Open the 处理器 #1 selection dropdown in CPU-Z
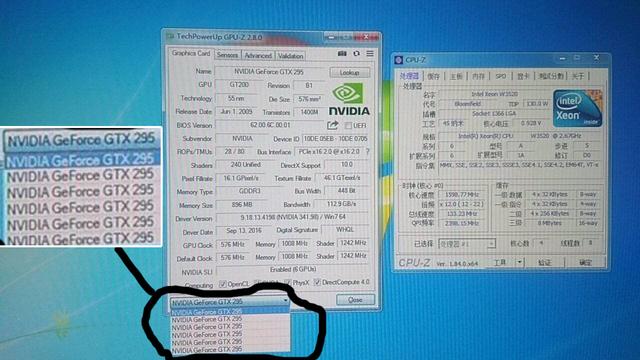Image resolution: width=640 pixels, height=360 pixels. 491,244
